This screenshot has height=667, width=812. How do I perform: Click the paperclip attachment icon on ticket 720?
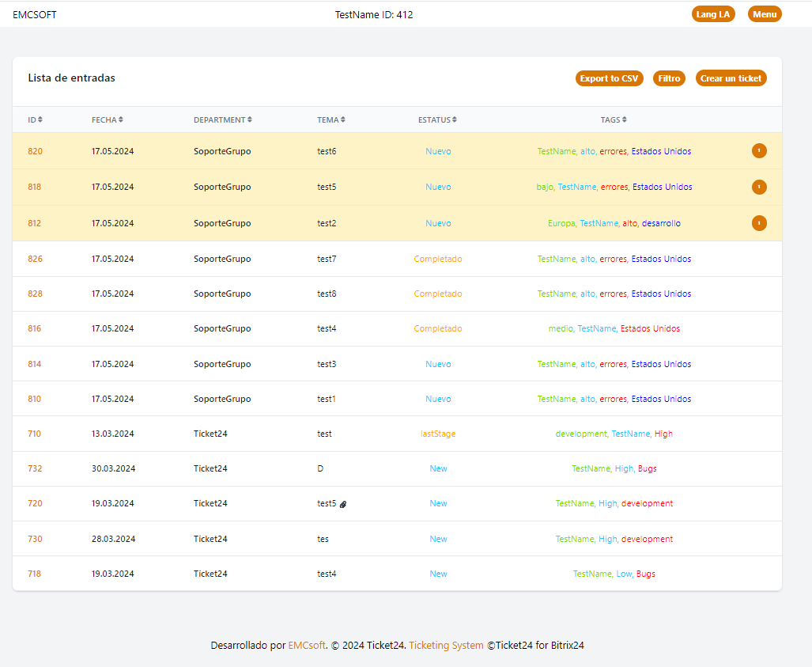343,504
